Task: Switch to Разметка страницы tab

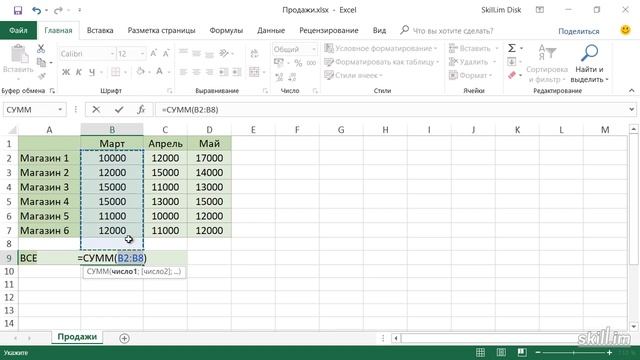Action: pos(161,31)
